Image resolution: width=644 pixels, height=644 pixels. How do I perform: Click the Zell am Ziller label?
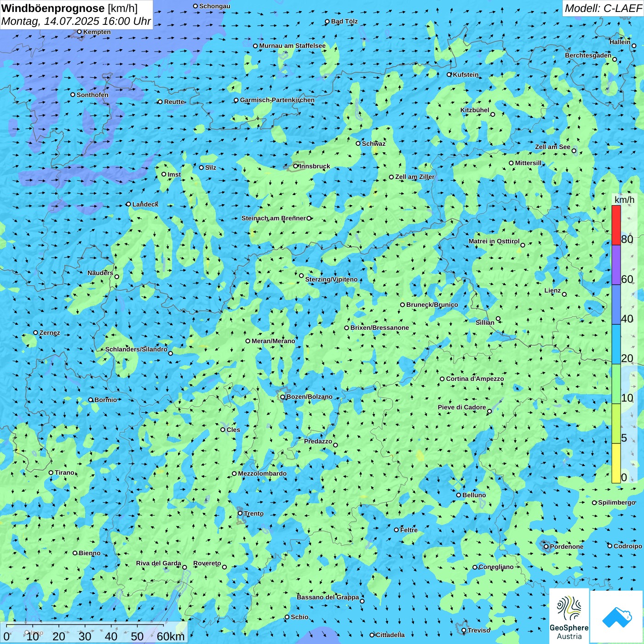tap(415, 177)
